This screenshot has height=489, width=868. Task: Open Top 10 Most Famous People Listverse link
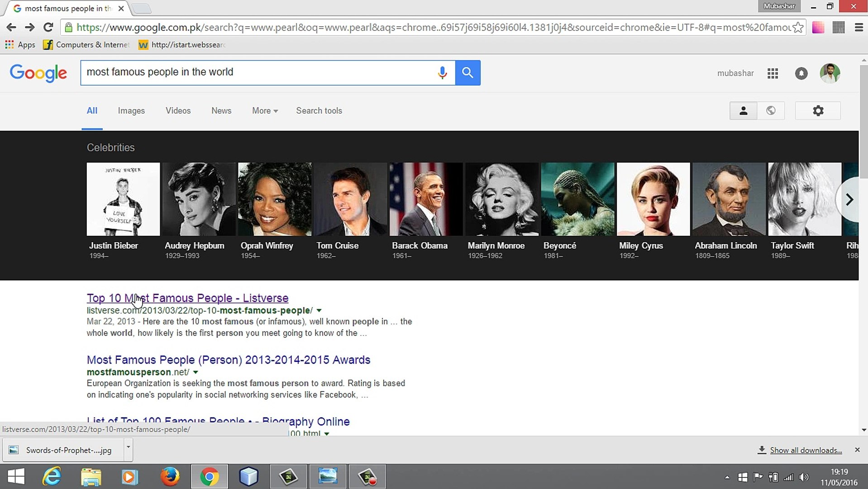pyautogui.click(x=187, y=298)
